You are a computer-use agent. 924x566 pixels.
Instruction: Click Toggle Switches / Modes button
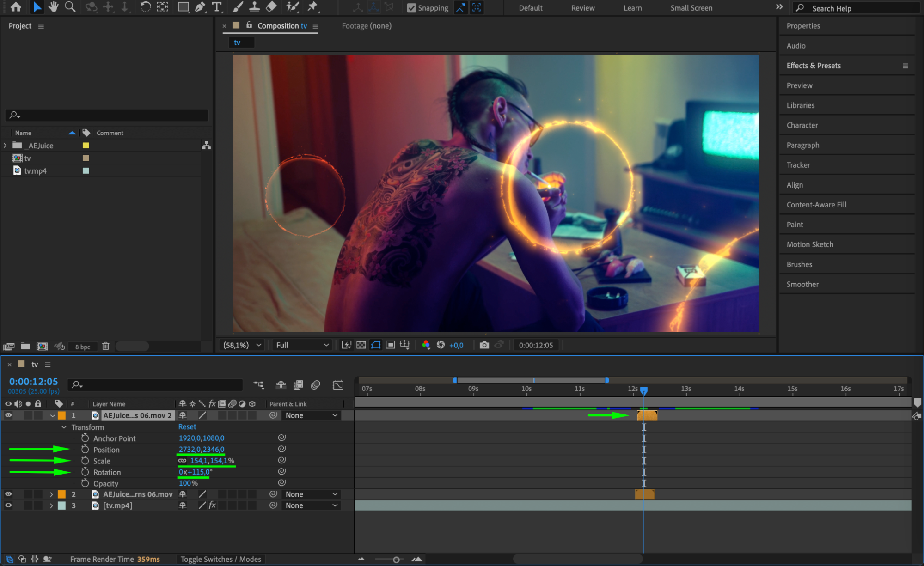pos(220,559)
